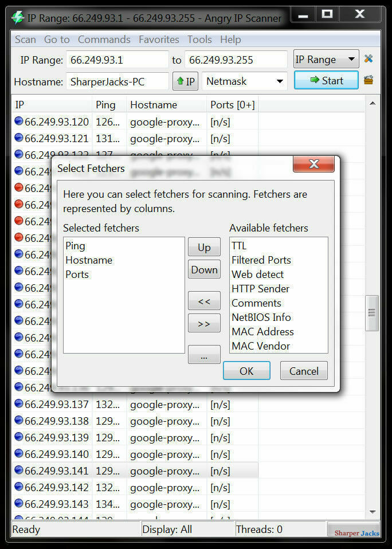Click the Hostname field SharperJacks-PC

[117, 81]
